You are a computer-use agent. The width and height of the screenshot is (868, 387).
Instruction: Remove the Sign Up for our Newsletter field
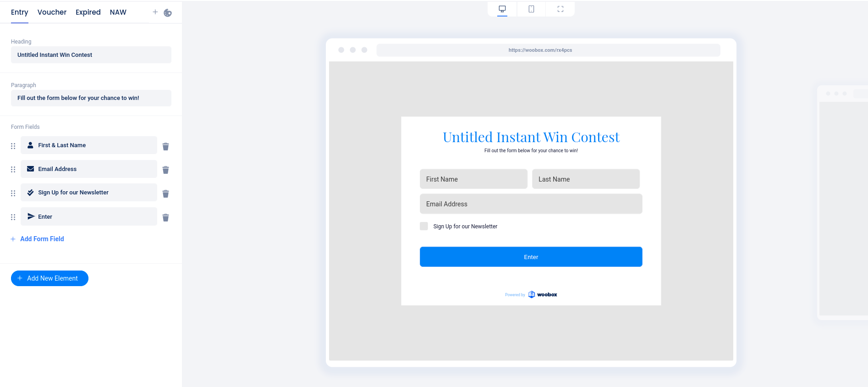click(x=165, y=194)
